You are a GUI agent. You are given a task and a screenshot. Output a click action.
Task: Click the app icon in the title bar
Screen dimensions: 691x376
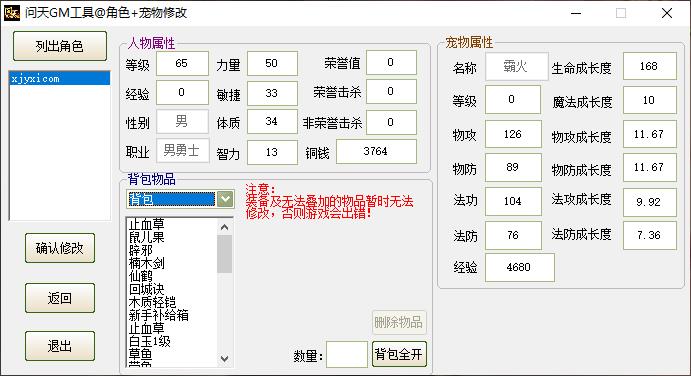click(12, 13)
